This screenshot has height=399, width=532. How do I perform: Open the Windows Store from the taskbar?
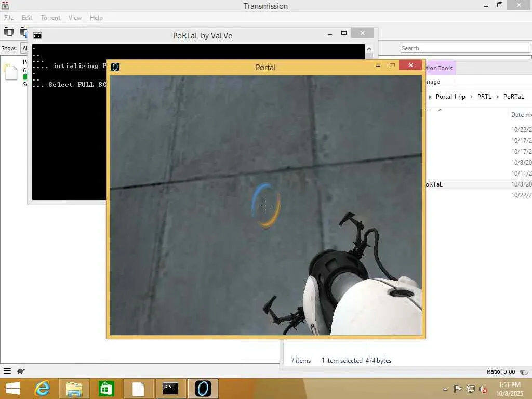(x=106, y=389)
